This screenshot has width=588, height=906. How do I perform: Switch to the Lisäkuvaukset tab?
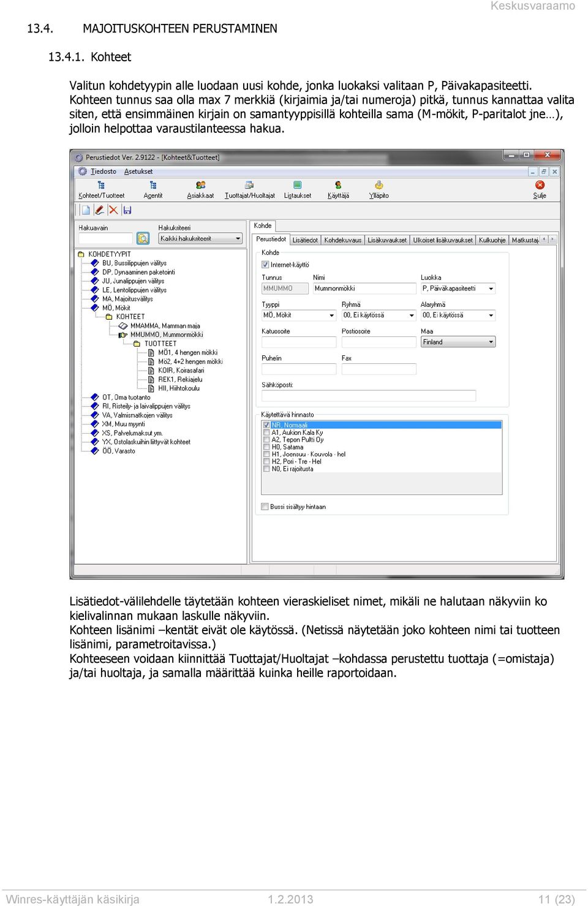[x=387, y=240]
